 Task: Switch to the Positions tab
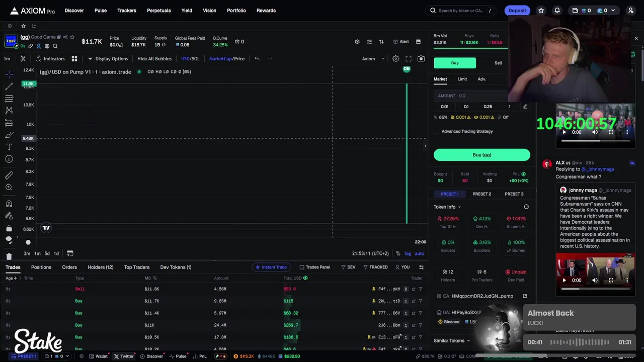coord(41,267)
